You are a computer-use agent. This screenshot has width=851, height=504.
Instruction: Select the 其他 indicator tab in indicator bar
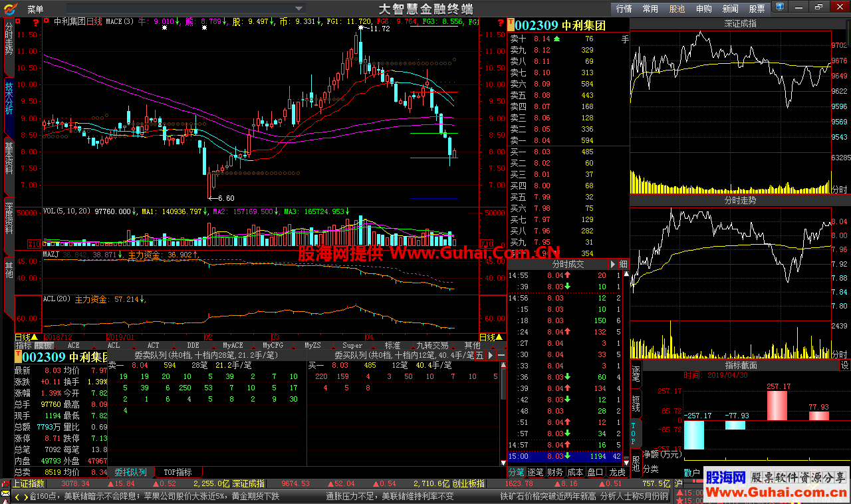point(472,346)
